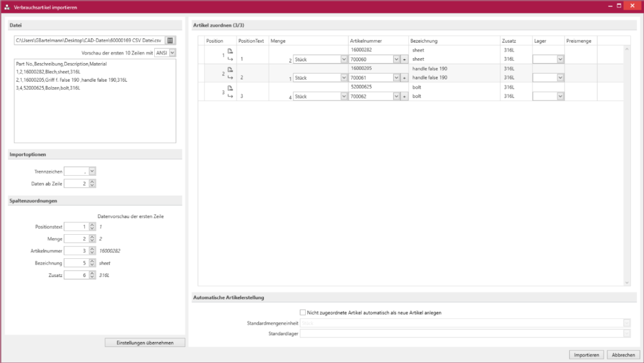Click plus button next to article 700061
This screenshot has height=363, width=644.
tap(404, 77)
